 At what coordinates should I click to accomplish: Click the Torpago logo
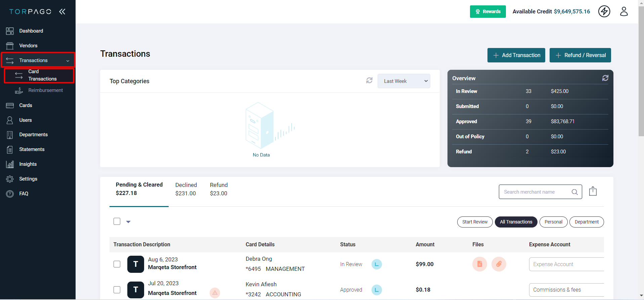pos(30,12)
